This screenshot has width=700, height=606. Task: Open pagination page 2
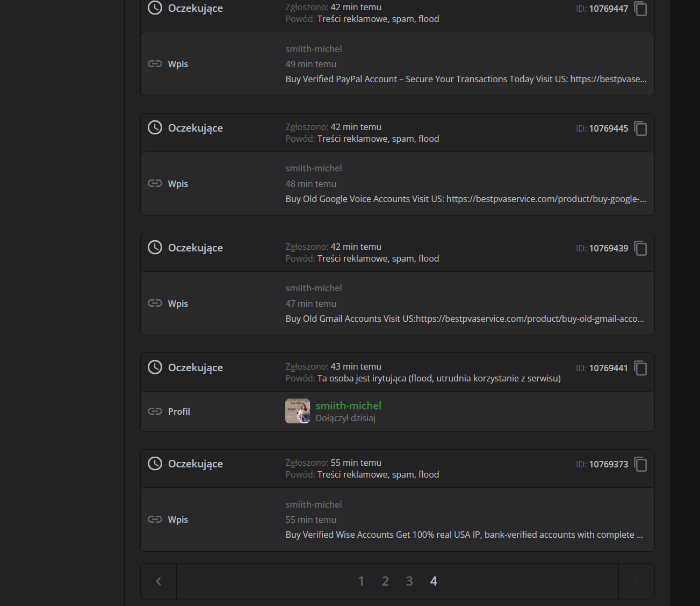385,581
